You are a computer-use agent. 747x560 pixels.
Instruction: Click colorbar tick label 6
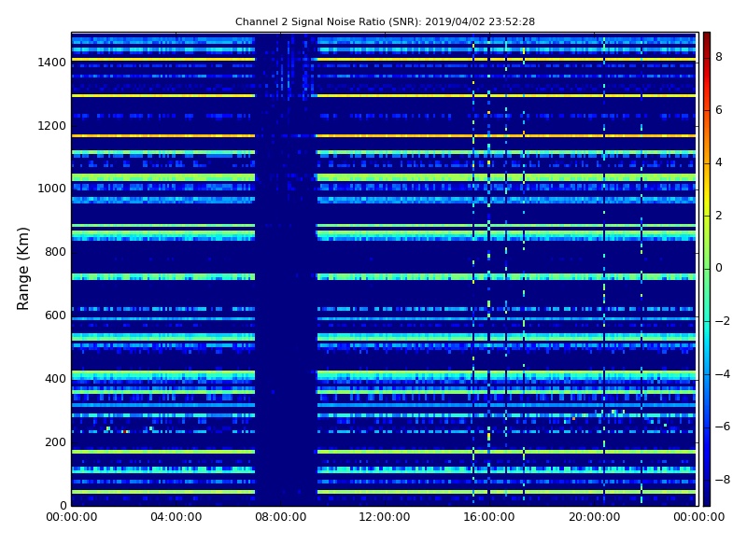click(719, 110)
